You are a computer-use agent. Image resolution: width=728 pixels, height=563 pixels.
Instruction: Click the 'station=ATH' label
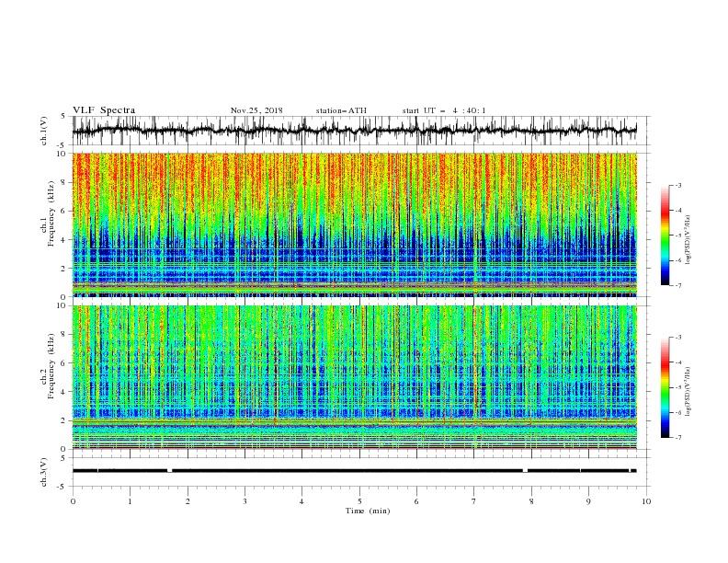(x=341, y=110)
